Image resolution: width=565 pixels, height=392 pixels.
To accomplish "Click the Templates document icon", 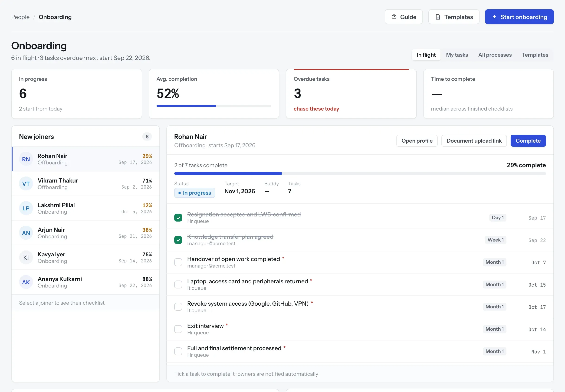I will coord(438,17).
